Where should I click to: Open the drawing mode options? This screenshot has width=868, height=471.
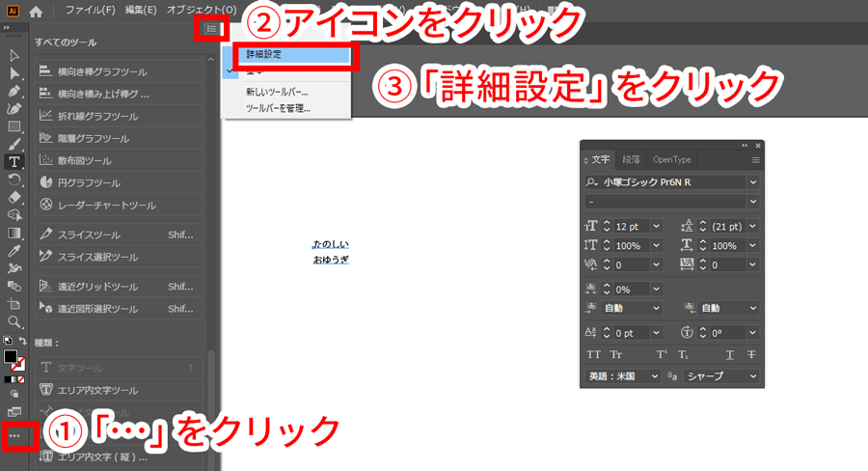click(14, 394)
